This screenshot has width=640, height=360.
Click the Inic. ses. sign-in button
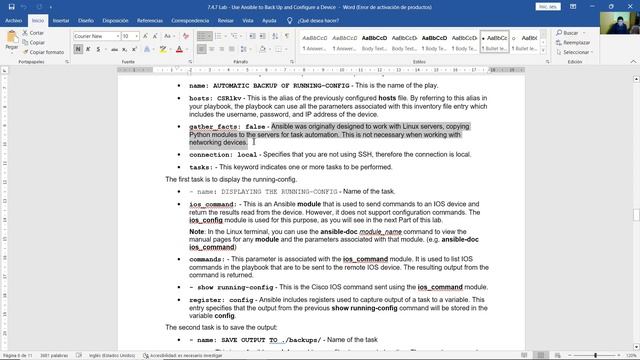point(548,7)
